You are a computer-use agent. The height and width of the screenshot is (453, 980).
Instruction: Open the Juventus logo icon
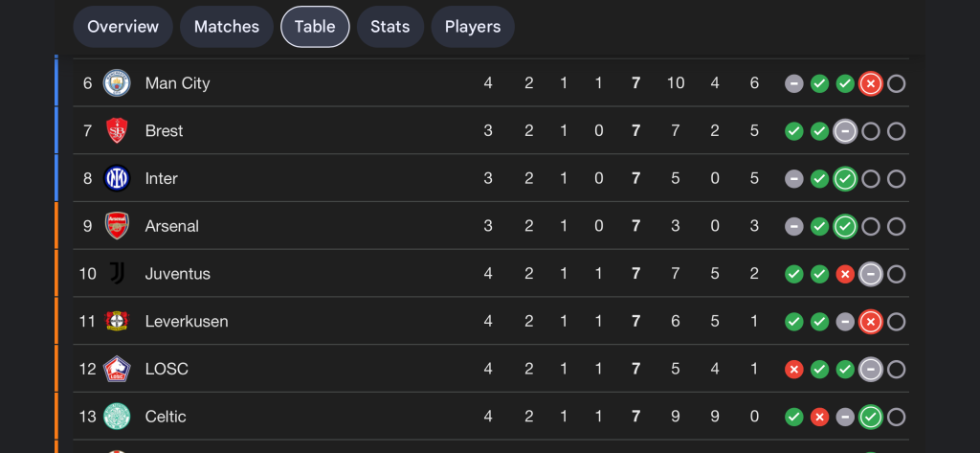[x=117, y=274]
